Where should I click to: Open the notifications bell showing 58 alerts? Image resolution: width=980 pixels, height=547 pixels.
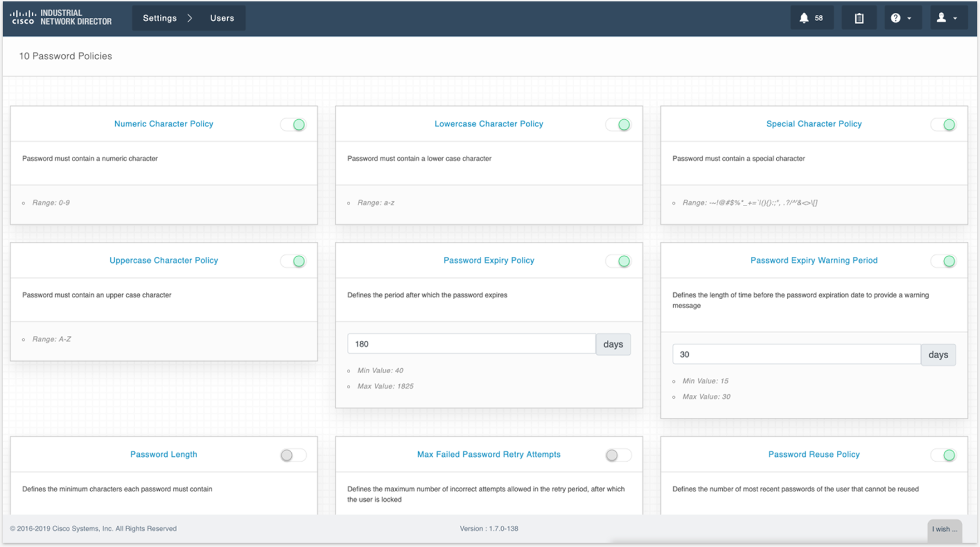812,17
